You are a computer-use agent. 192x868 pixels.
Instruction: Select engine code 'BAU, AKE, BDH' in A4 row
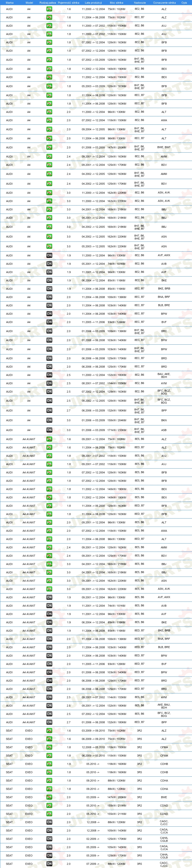[164, 376]
